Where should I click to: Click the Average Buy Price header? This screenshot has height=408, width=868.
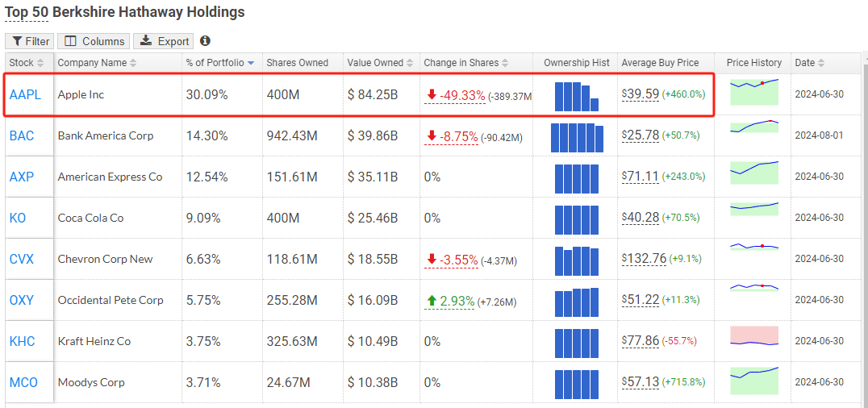pos(660,63)
